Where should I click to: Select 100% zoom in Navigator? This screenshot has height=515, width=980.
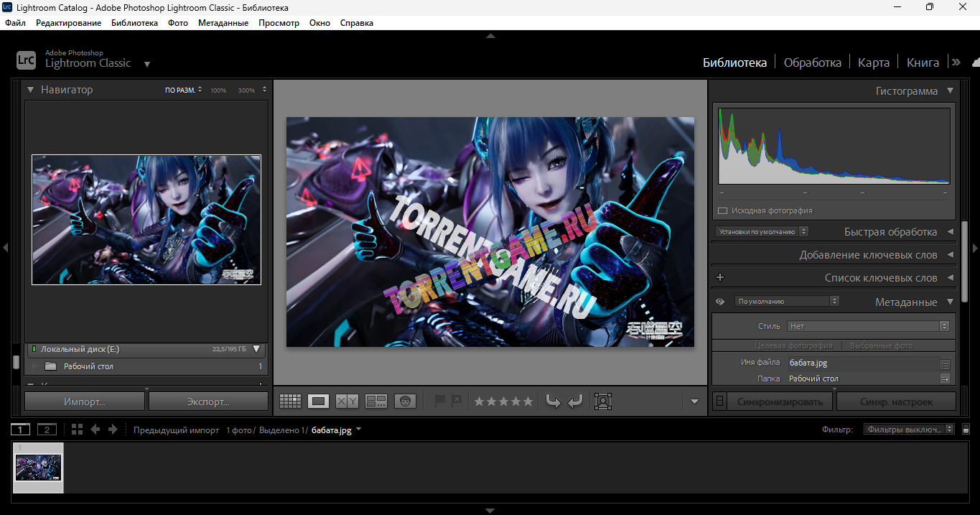(218, 91)
